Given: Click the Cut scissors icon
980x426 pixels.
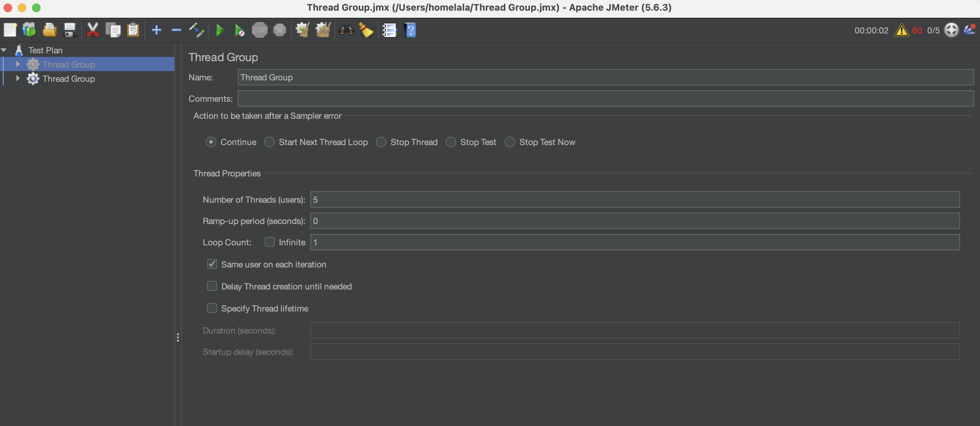Looking at the screenshot, I should click(x=93, y=30).
